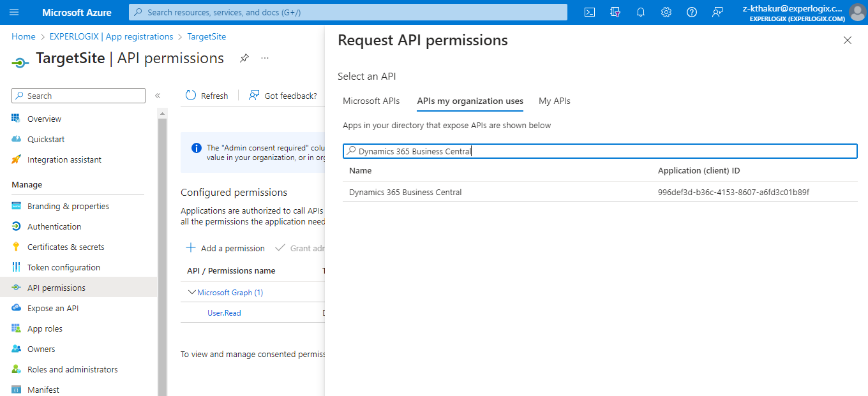
Task: Open the ellipsis more options menu
Action: [265, 58]
